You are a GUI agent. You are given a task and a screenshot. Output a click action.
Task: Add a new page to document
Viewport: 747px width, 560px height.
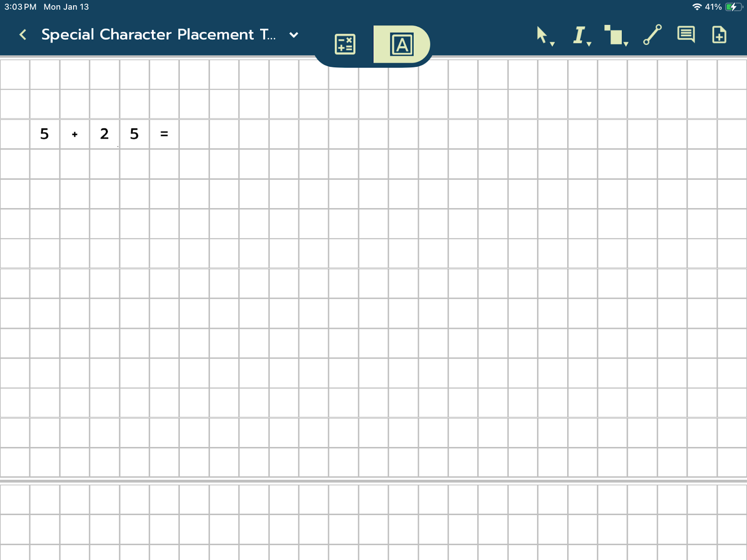tap(719, 35)
